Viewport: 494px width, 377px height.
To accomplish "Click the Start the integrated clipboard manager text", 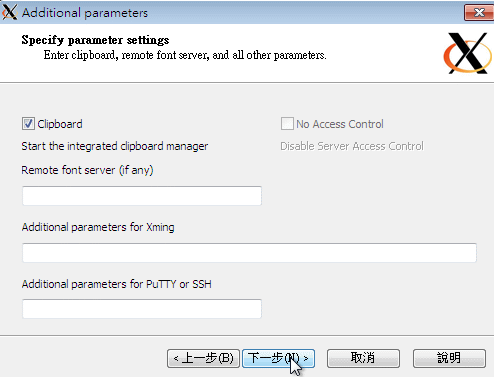I will (115, 146).
